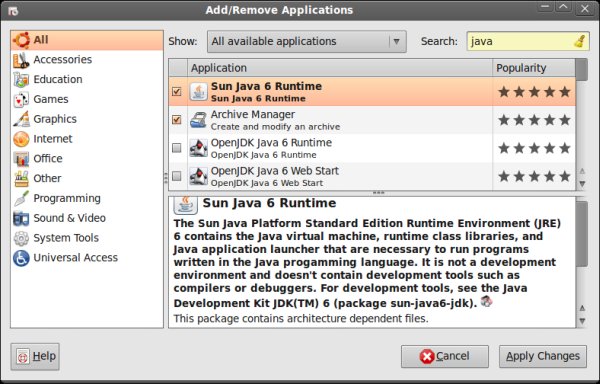Select the All category Ubuntu icon
Screen dimensions: 600x384
(x=21, y=40)
